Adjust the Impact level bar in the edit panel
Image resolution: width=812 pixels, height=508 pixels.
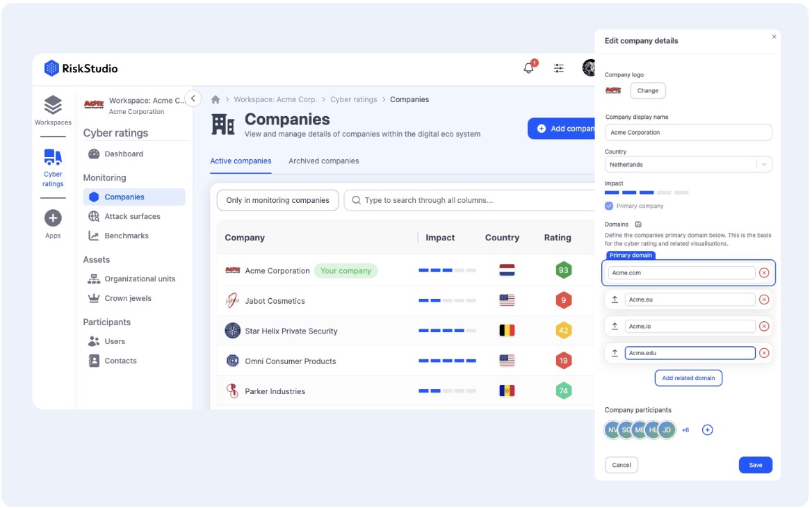tap(647, 192)
